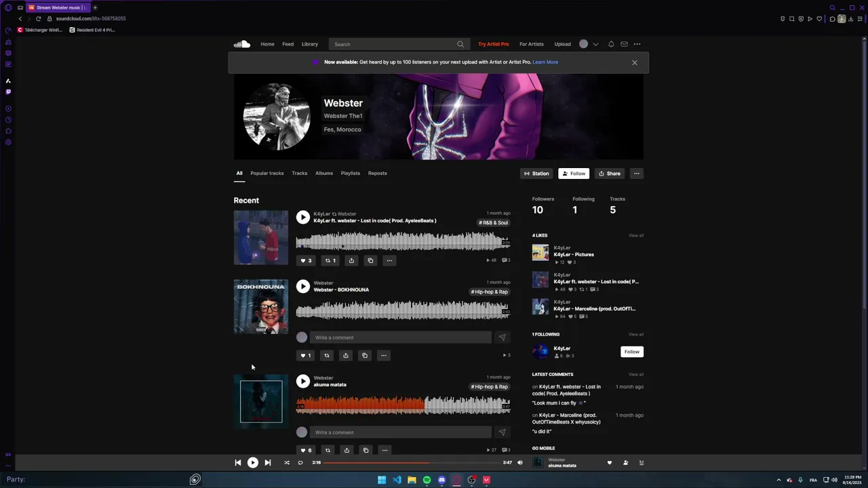Start Webster's Station
868x488 pixels.
coord(536,174)
